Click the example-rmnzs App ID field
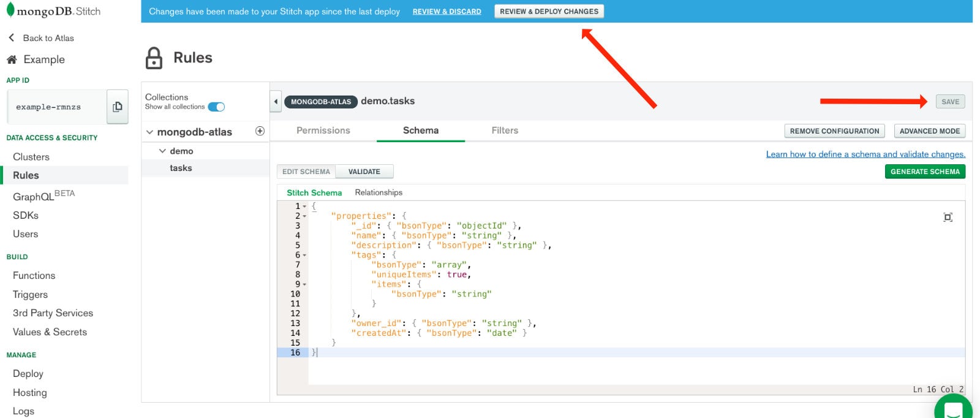Screen dimensions: 980x418 (57, 107)
